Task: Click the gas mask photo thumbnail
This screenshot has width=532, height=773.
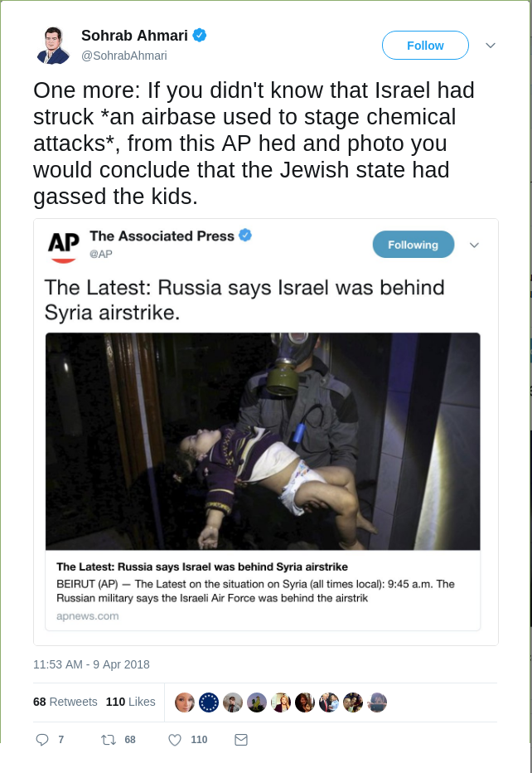Action: pos(263,441)
